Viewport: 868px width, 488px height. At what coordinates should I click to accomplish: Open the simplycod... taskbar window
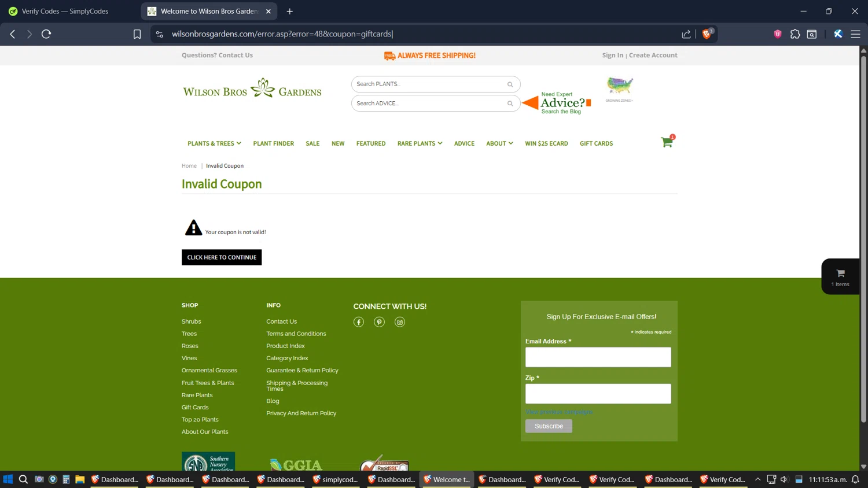(335, 479)
